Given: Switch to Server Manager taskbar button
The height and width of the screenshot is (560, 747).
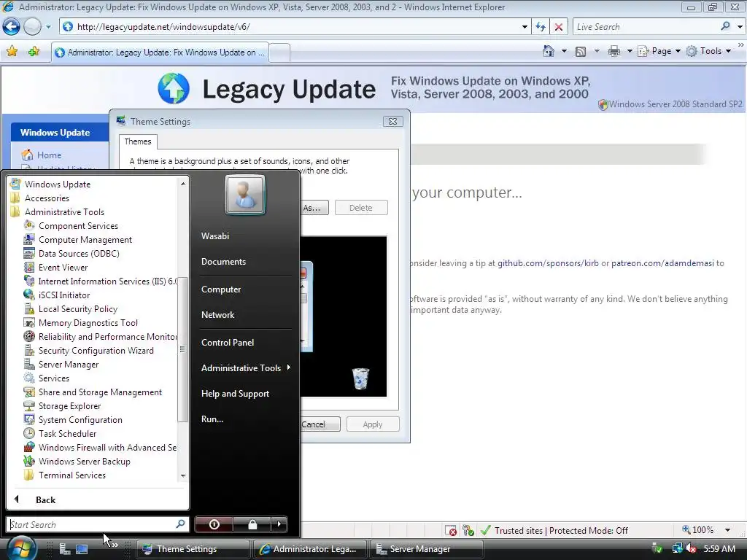Looking at the screenshot, I should (426, 549).
